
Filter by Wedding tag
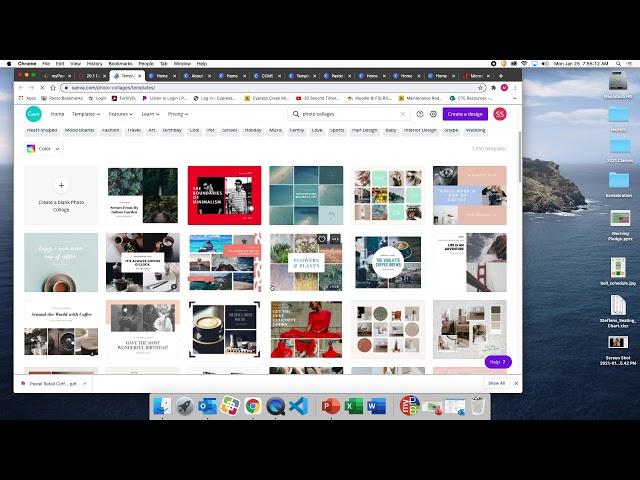[476, 131]
